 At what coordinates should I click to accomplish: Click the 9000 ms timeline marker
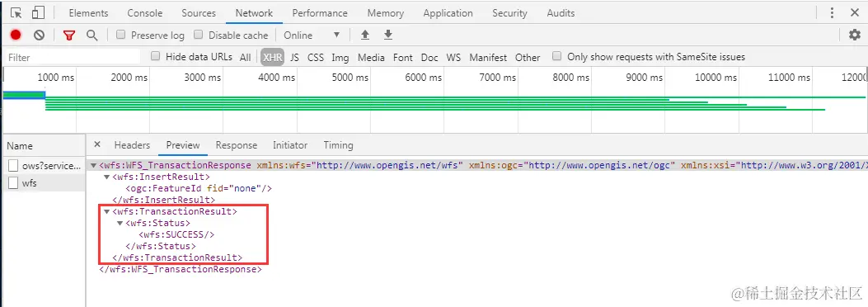click(645, 78)
